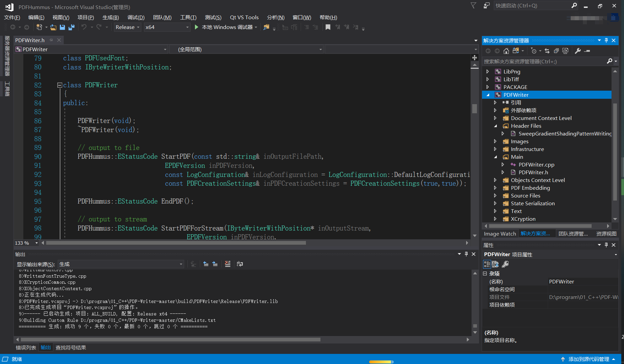
Task: Collapse all nodes in Solution Explorer
Action: (556, 51)
